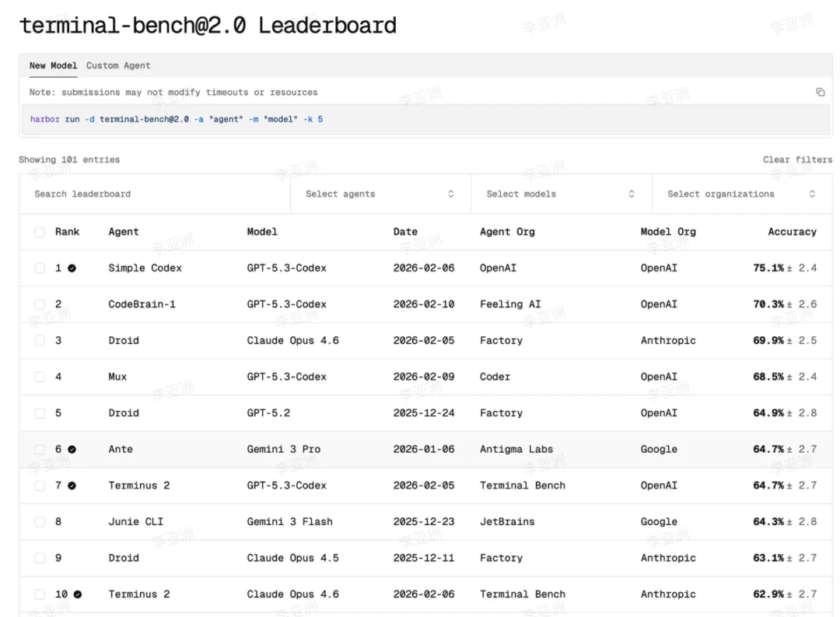Click verified badge next to rank 10

click(77, 594)
